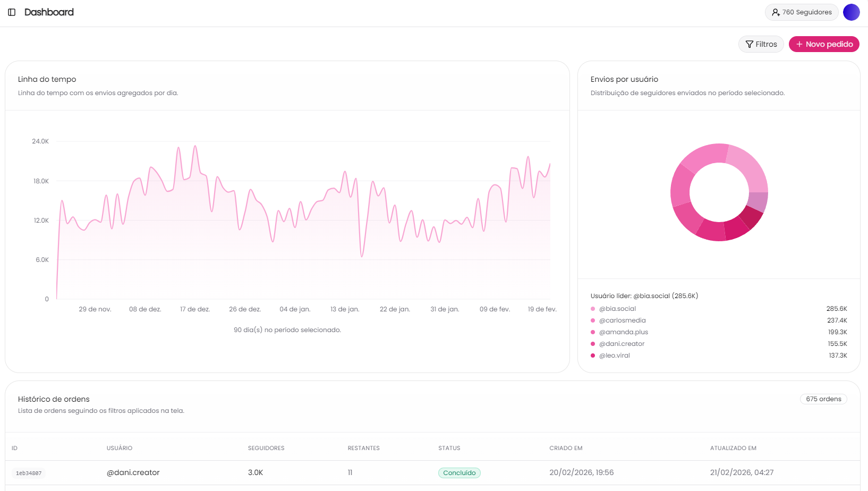The width and height of the screenshot is (868, 491).
Task: Click the @leo.viral legend entry
Action: tap(614, 355)
